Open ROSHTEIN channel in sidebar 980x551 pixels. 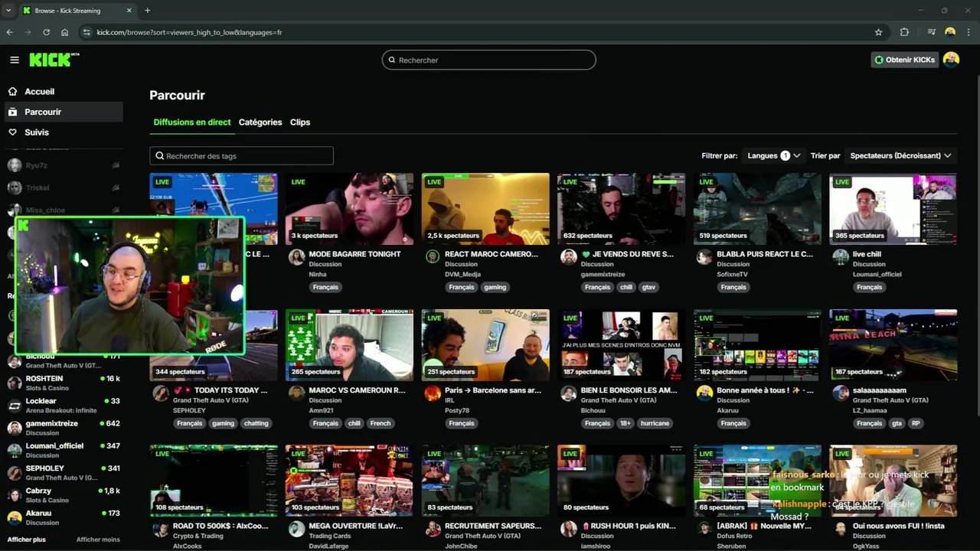tap(64, 383)
